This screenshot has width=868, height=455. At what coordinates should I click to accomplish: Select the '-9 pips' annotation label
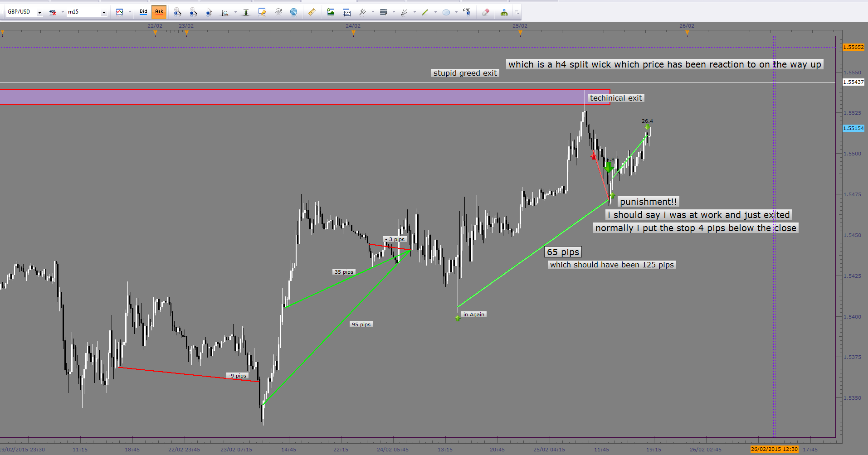237,376
